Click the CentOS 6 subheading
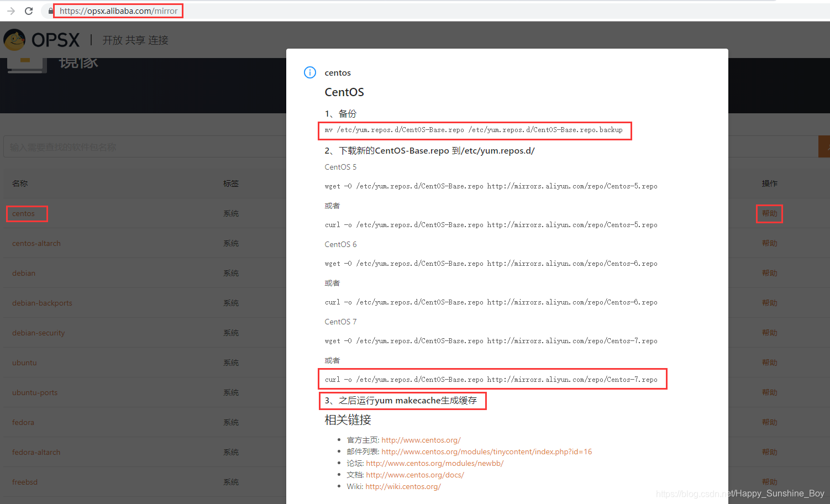The width and height of the screenshot is (830, 504). tap(340, 244)
